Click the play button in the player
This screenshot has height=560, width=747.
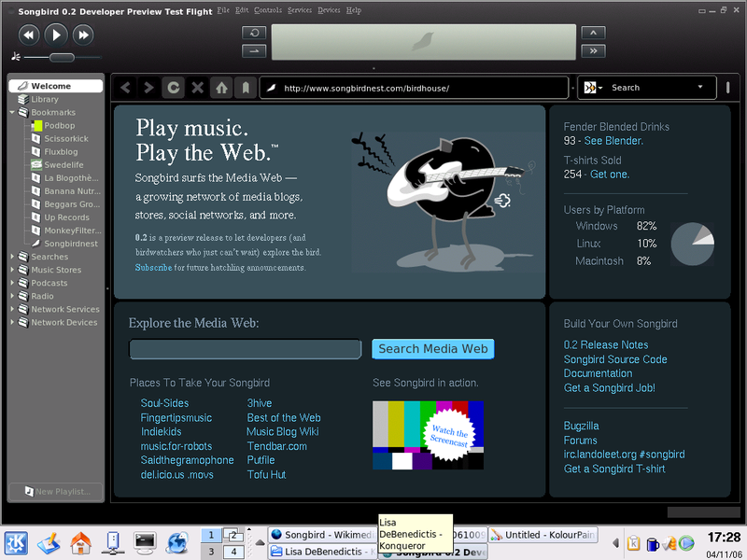point(56,35)
